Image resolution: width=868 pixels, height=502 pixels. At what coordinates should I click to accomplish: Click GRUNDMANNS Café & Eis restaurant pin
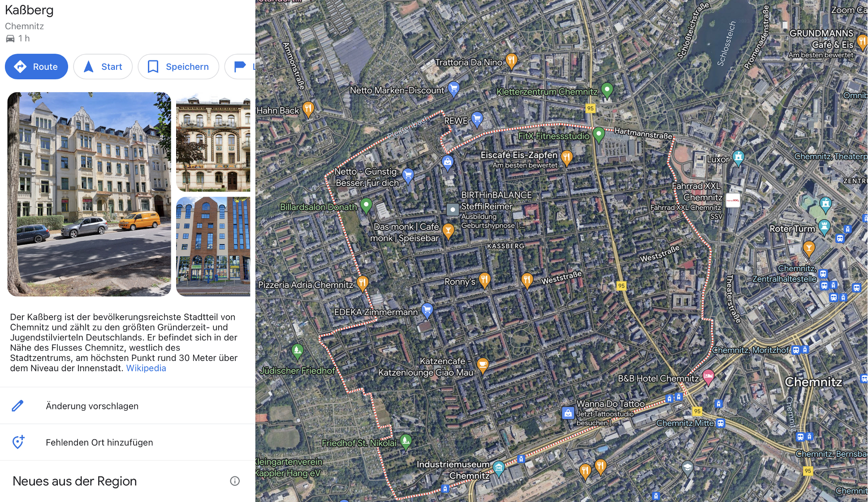862,40
